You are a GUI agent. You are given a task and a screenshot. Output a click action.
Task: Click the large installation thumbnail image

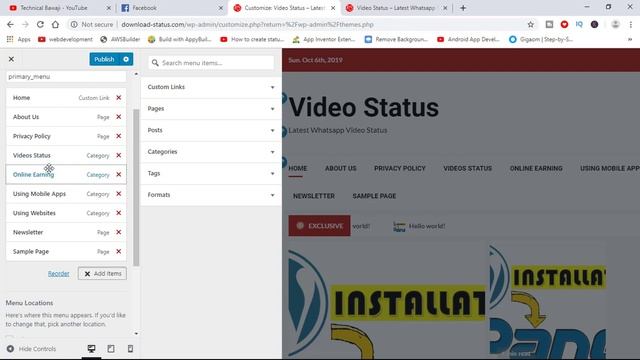point(387,302)
